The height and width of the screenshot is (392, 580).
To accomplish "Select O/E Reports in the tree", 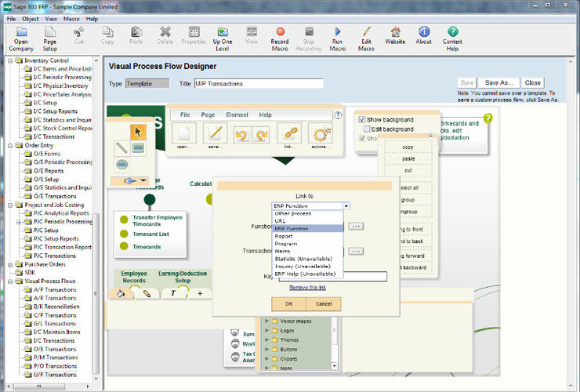I will tap(49, 171).
